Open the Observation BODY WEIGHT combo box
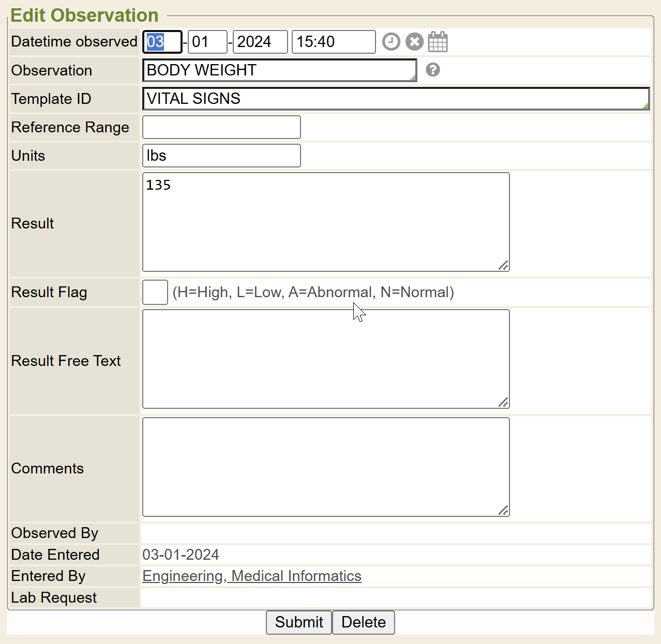Image resolution: width=661 pixels, height=644 pixels. (x=279, y=70)
